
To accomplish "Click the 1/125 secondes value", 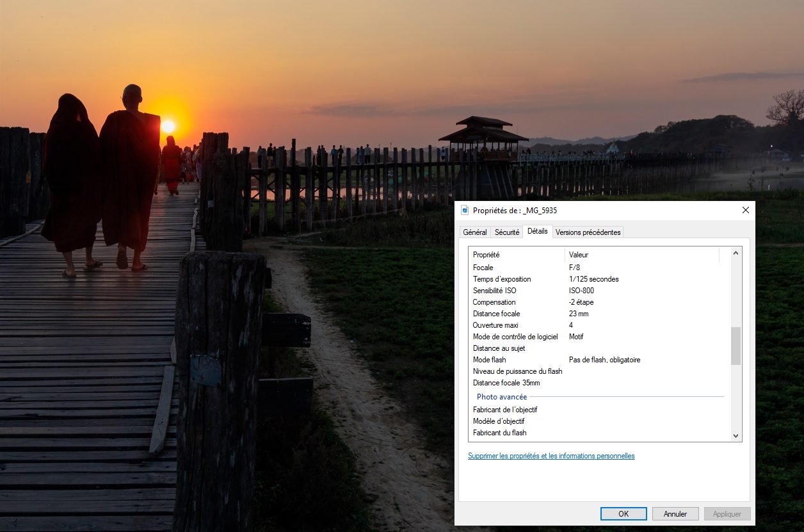I will click(x=593, y=279).
